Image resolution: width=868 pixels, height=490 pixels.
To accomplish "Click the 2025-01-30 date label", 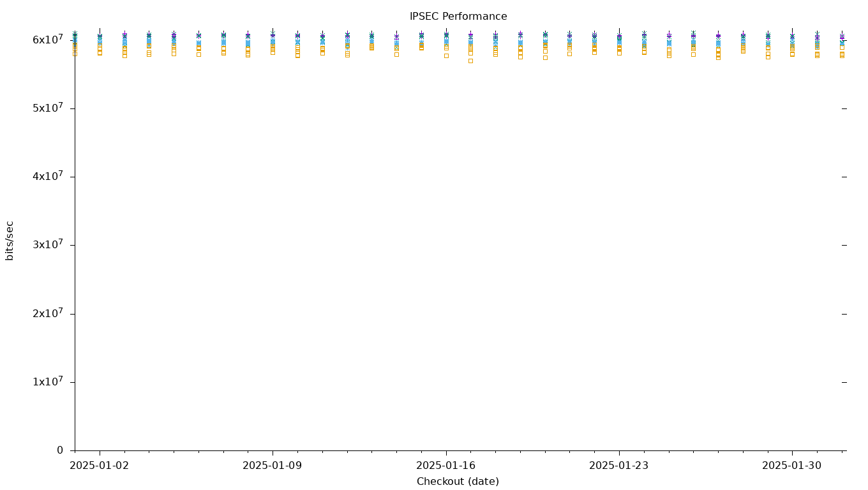I will (x=791, y=466).
